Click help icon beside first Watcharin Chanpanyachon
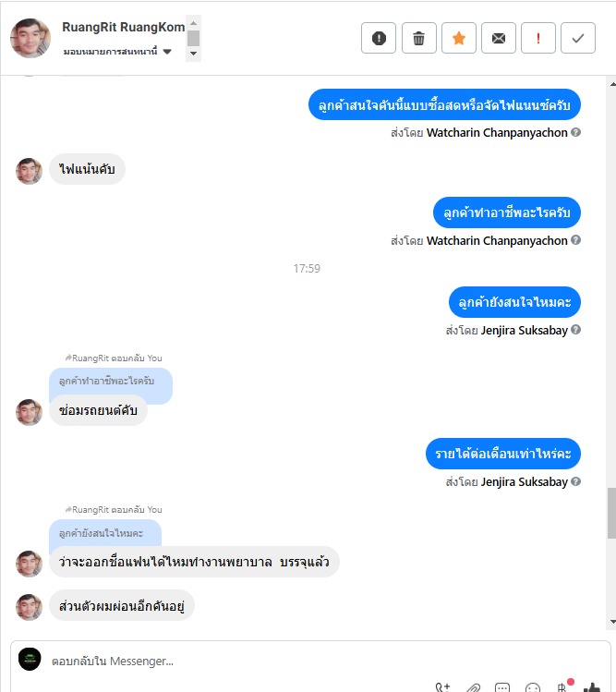Image resolution: width=616 pixels, height=692 pixels. (575, 132)
